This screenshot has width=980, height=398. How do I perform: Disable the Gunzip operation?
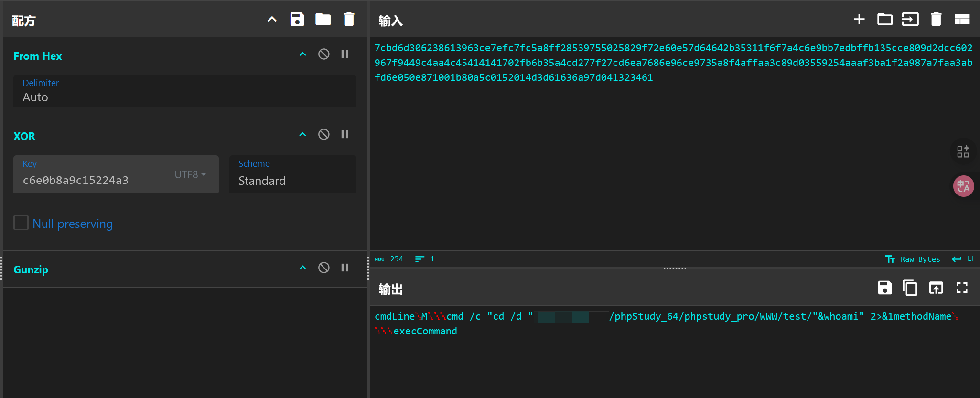coord(323,268)
